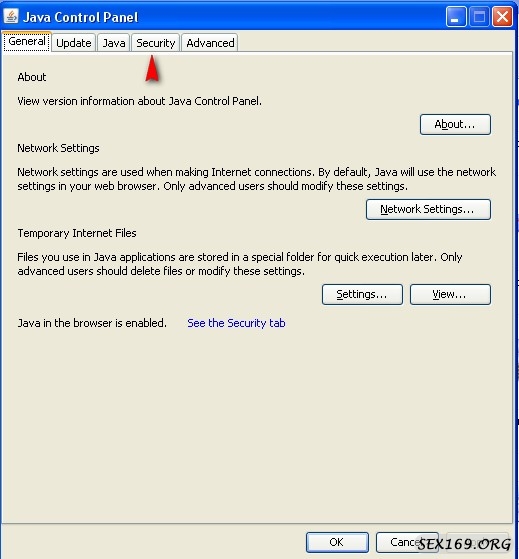Select the Java tab
519x559 pixels.
tap(114, 43)
